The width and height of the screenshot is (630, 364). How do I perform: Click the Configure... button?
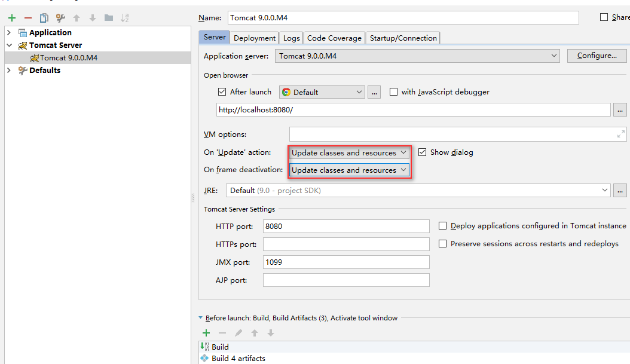[597, 56]
